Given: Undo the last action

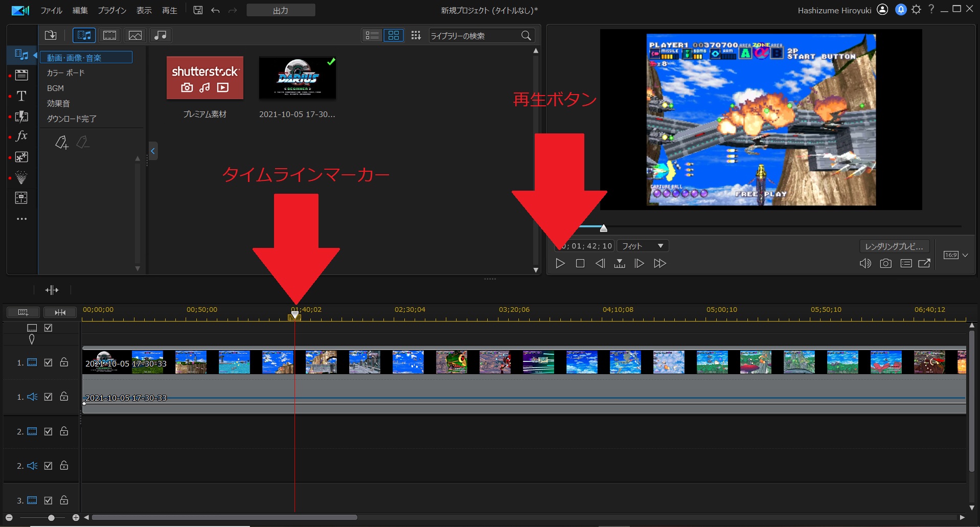Looking at the screenshot, I should 215,10.
